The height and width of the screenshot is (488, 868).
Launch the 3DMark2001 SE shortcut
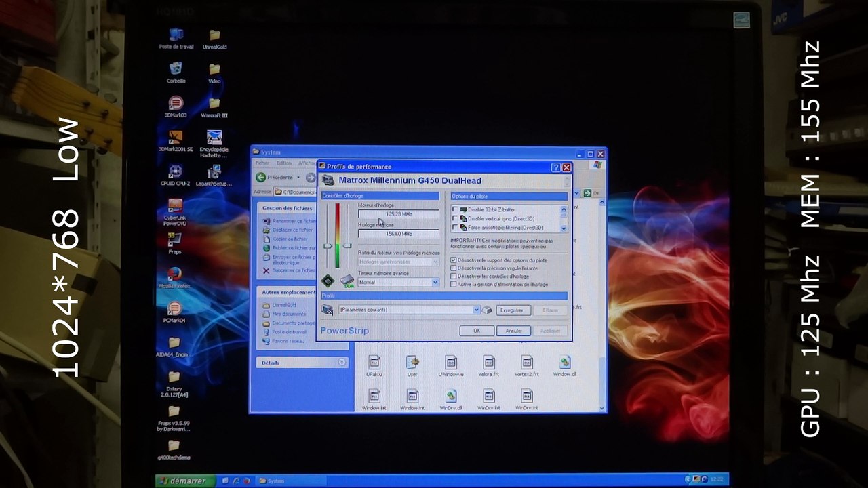coord(176,141)
